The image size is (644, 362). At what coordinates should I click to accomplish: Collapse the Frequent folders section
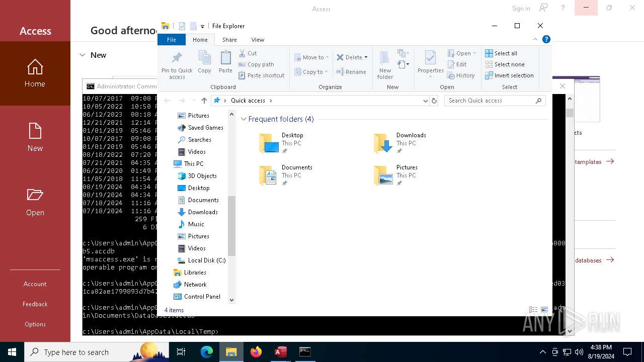pyautogui.click(x=244, y=119)
